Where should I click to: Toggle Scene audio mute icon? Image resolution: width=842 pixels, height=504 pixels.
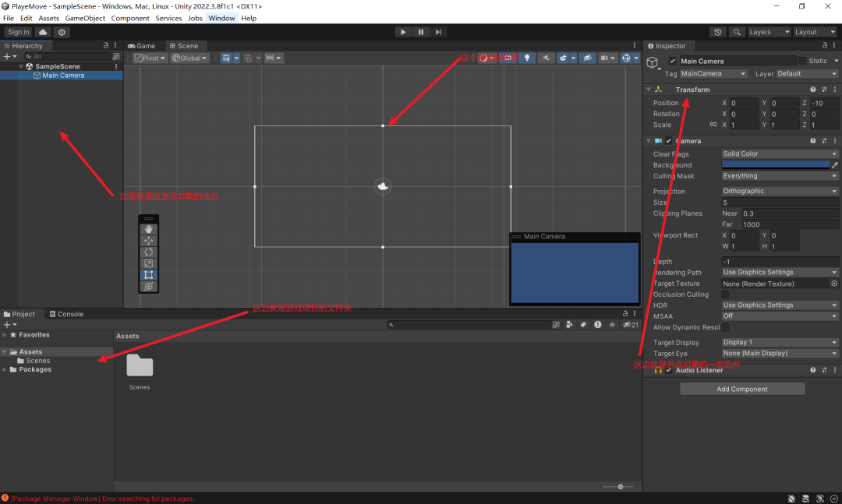[x=546, y=58]
